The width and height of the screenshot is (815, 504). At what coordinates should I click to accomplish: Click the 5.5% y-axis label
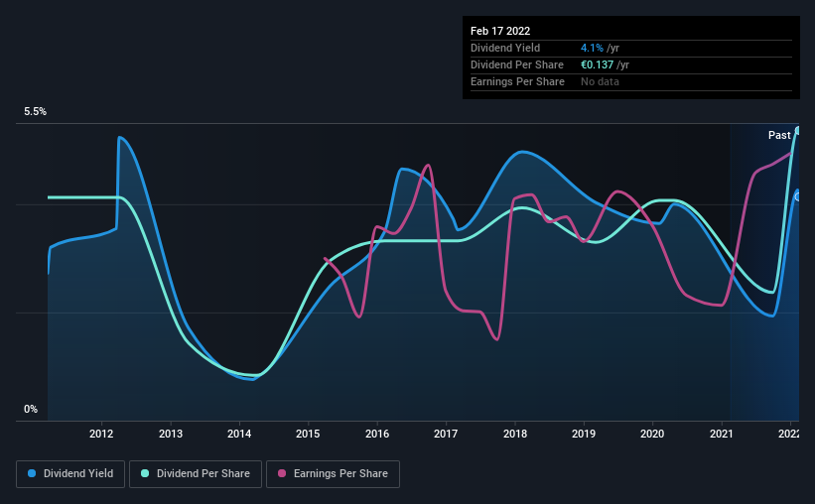tap(35, 112)
